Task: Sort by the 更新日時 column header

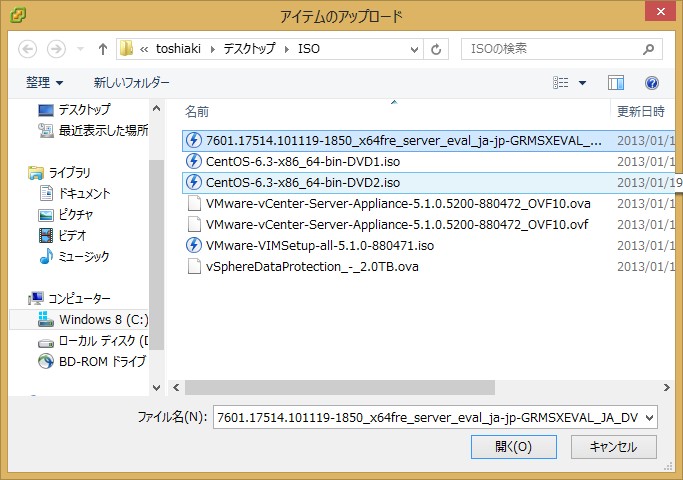Action: point(641,112)
